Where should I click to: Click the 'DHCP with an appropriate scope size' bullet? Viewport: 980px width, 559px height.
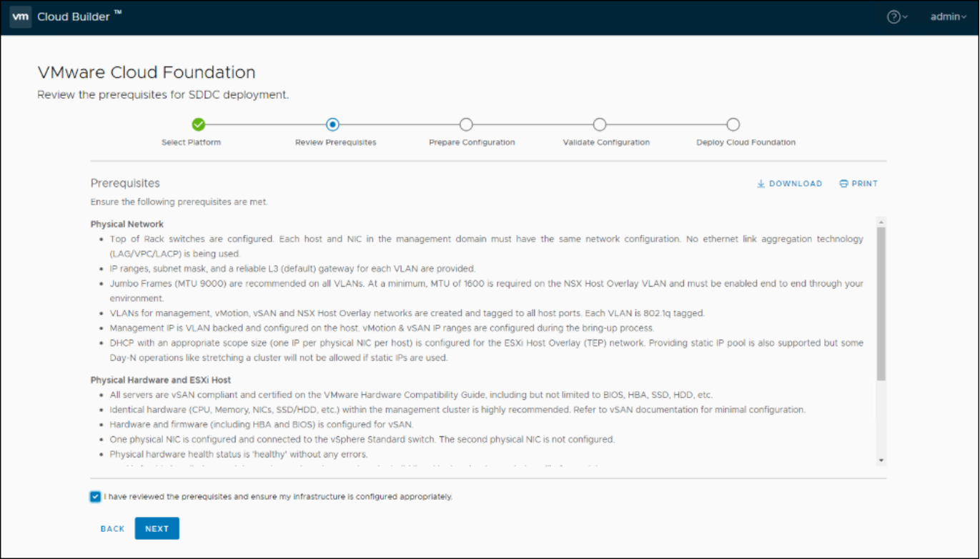coord(486,350)
